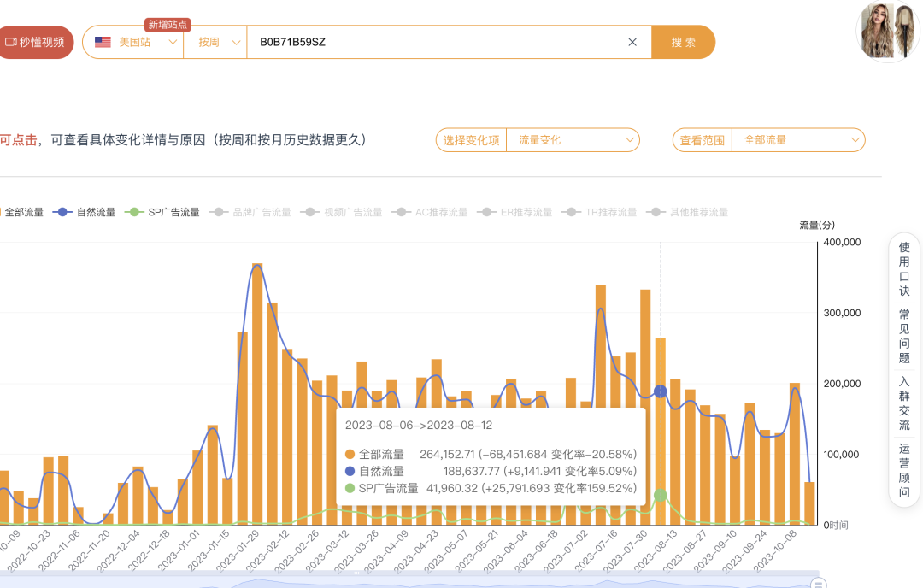The height and width of the screenshot is (588, 923).
Task: Click the US flag icon
Action: point(103,43)
